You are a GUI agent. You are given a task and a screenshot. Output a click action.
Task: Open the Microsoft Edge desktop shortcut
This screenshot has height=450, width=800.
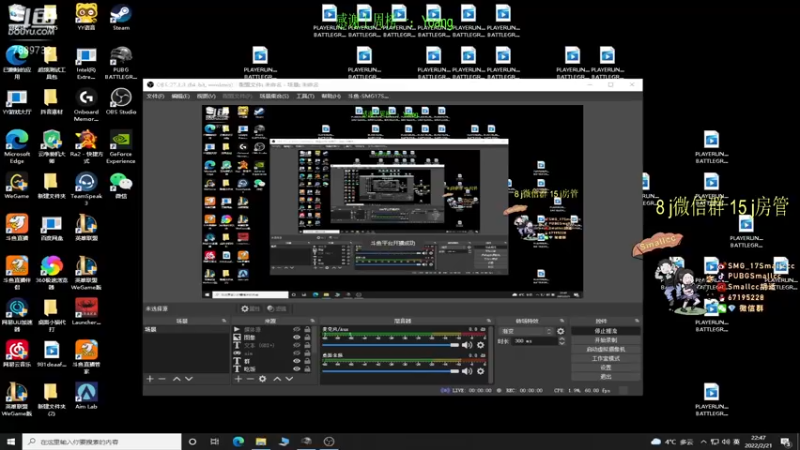point(17,147)
